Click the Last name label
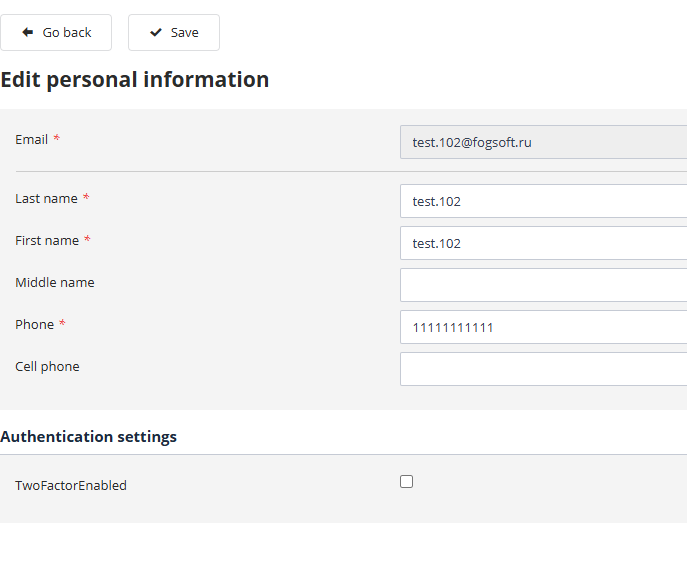687x570 pixels. (46, 199)
